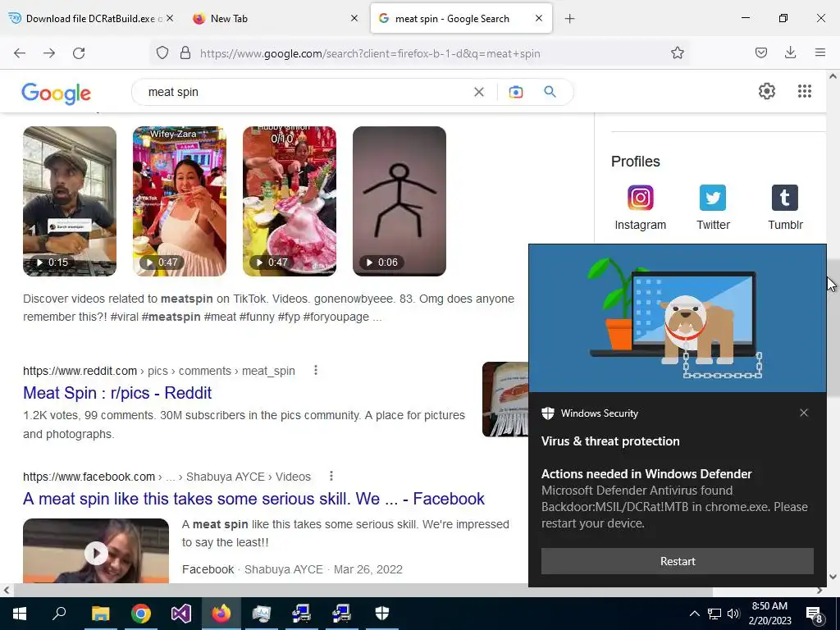Open the Instagram profile
The image size is (840, 630).
point(640,208)
